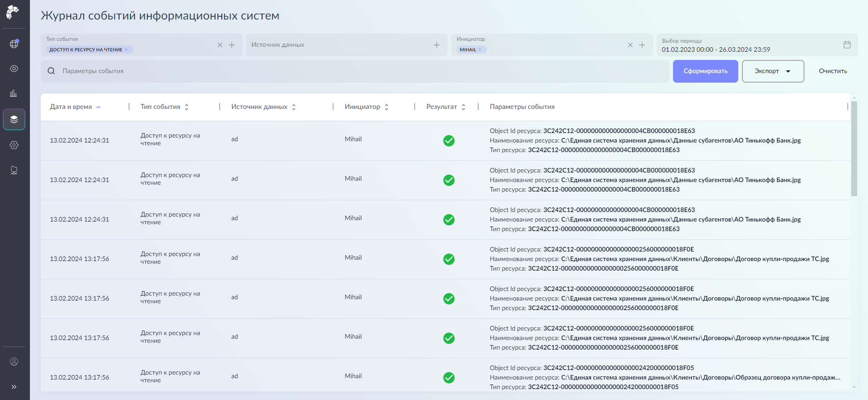Open the eye monitoring icon in sidebar
The width and height of the screenshot is (868, 400).
point(14,69)
